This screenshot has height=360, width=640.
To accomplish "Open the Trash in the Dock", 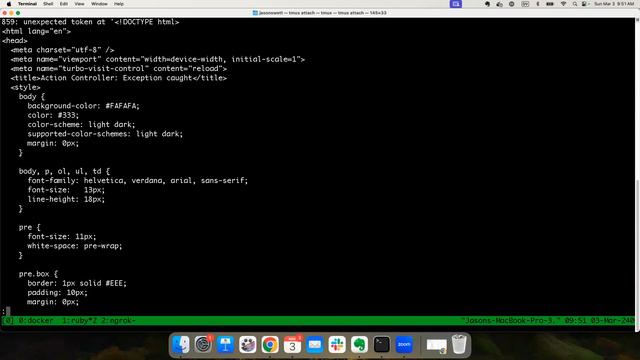I will point(459,345).
